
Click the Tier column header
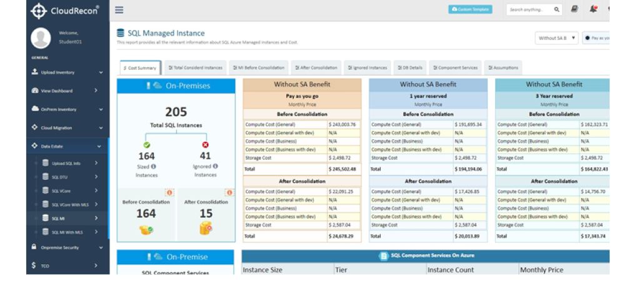click(x=341, y=270)
